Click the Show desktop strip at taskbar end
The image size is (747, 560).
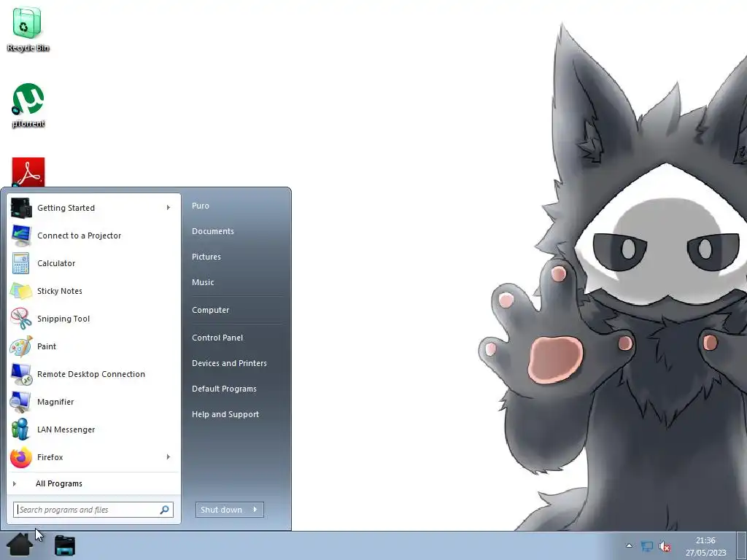pos(741,545)
